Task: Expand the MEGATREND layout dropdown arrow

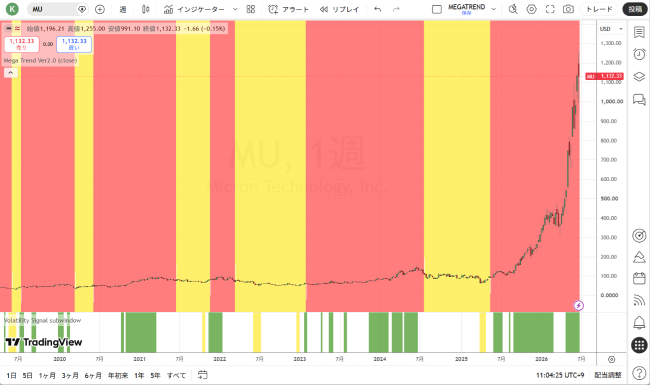Action: tap(493, 9)
